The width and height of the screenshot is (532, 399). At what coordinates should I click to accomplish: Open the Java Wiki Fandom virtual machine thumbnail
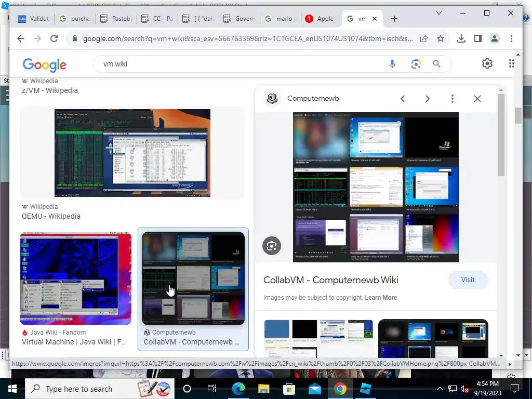pyautogui.click(x=76, y=278)
